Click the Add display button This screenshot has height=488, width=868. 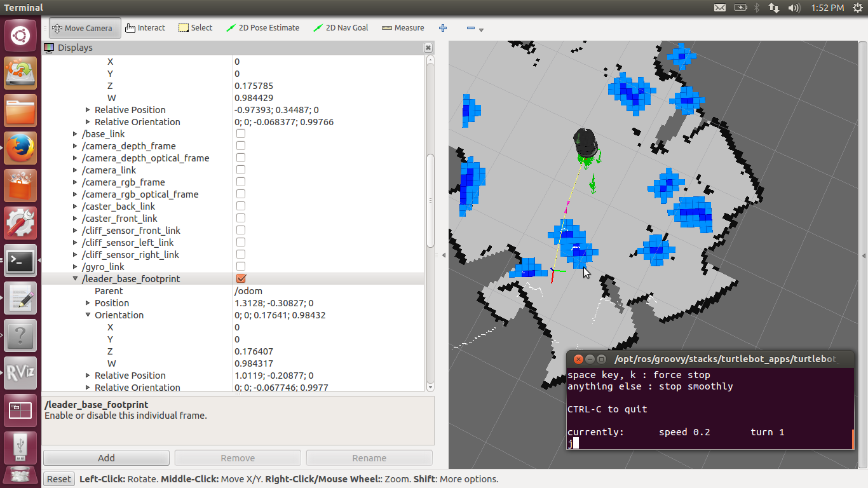click(x=106, y=458)
